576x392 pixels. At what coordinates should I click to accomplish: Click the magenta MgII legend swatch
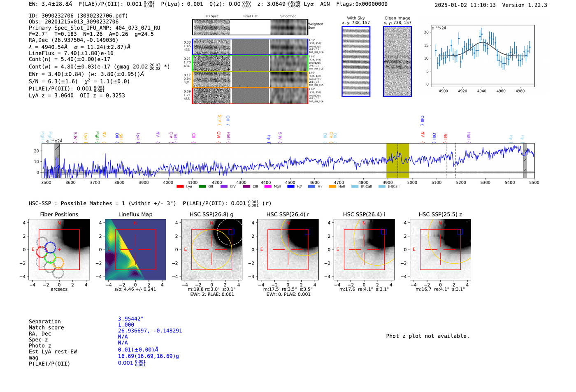click(x=268, y=186)
